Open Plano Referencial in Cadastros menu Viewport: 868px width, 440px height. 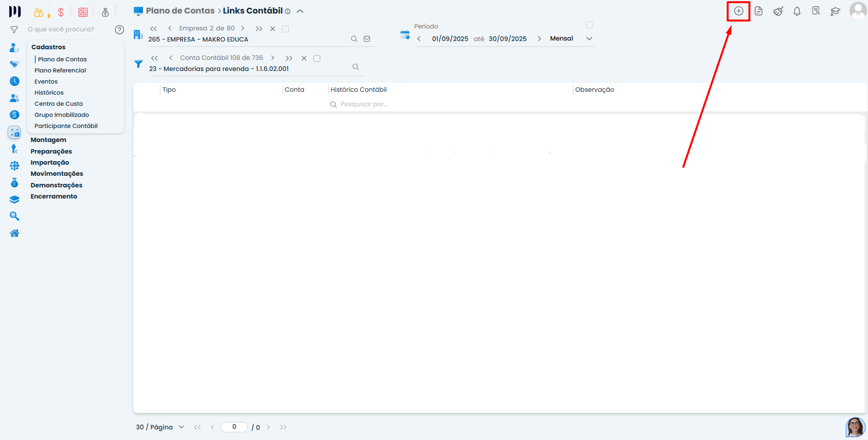coord(60,71)
